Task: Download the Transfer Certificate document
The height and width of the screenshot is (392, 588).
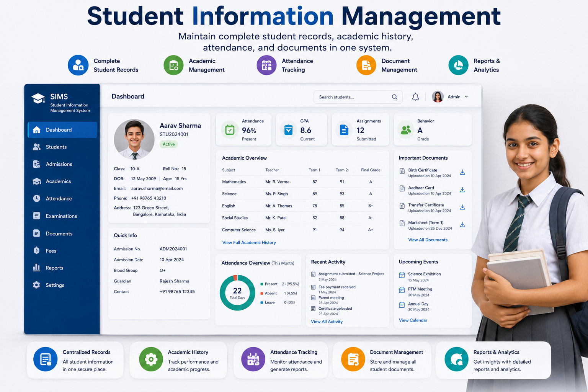Action: coord(462,207)
